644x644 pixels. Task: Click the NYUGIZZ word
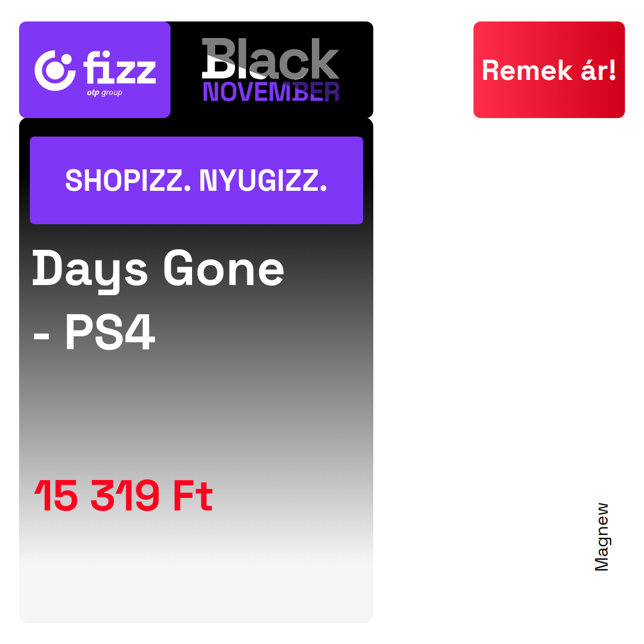click(264, 180)
